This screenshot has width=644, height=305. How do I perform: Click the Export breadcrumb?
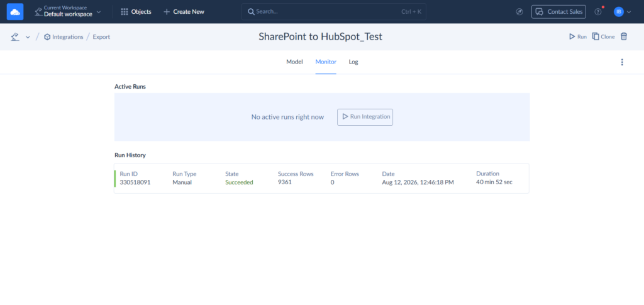click(101, 37)
